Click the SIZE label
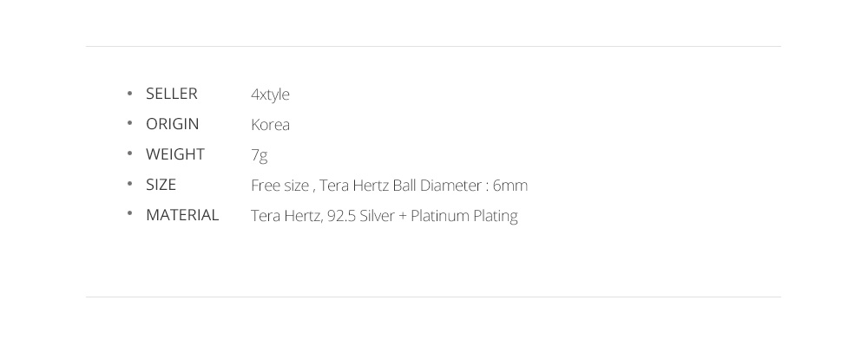 [161, 185]
